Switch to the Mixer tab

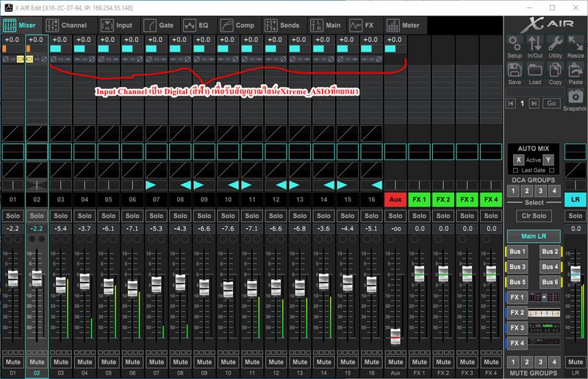pyautogui.click(x=20, y=25)
